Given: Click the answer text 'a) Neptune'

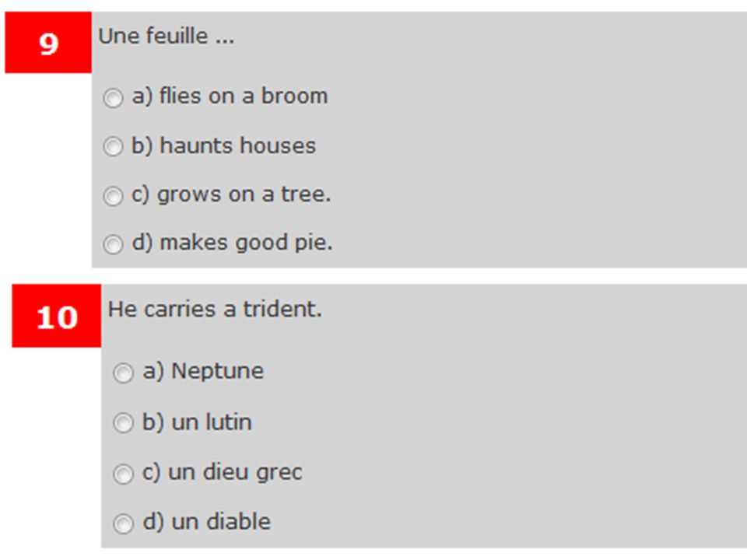Looking at the screenshot, I should [203, 371].
